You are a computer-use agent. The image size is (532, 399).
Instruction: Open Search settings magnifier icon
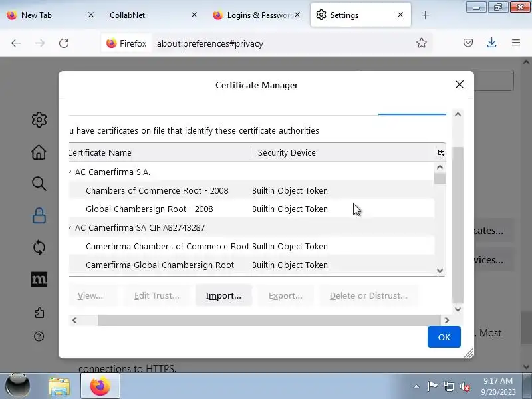tap(39, 184)
